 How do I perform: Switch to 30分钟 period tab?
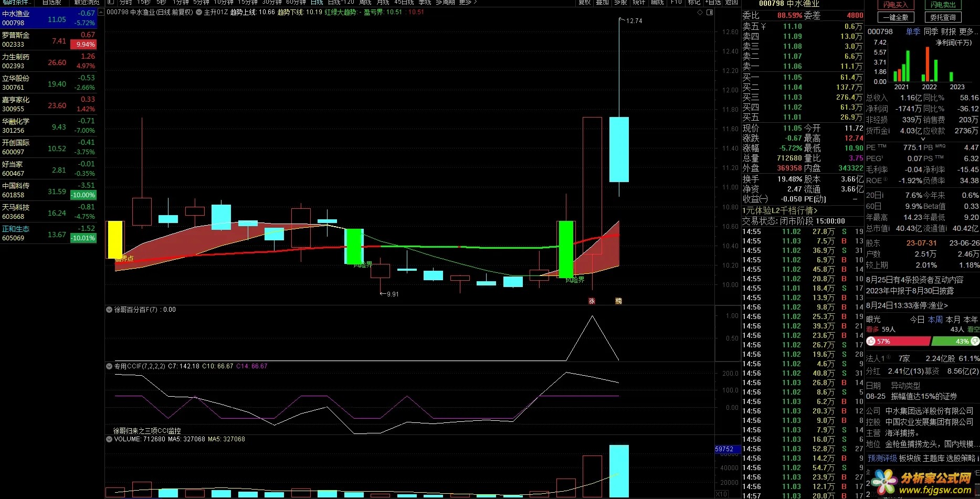(x=272, y=3)
